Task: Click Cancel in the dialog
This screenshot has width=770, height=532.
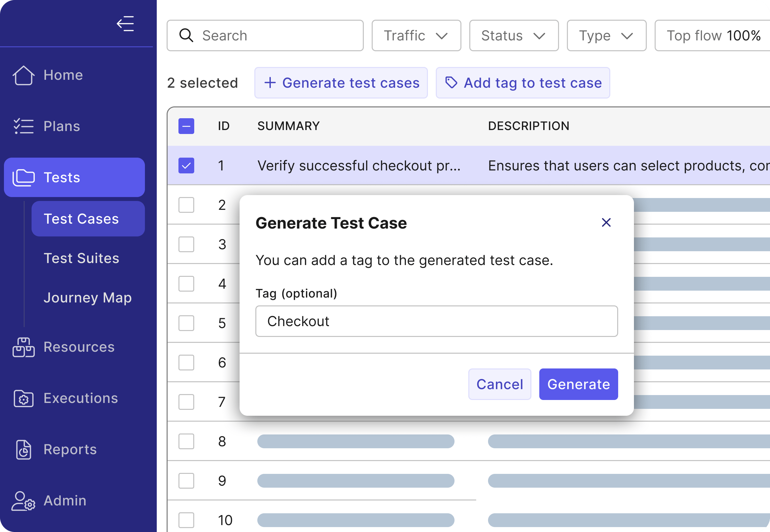Action: click(499, 384)
